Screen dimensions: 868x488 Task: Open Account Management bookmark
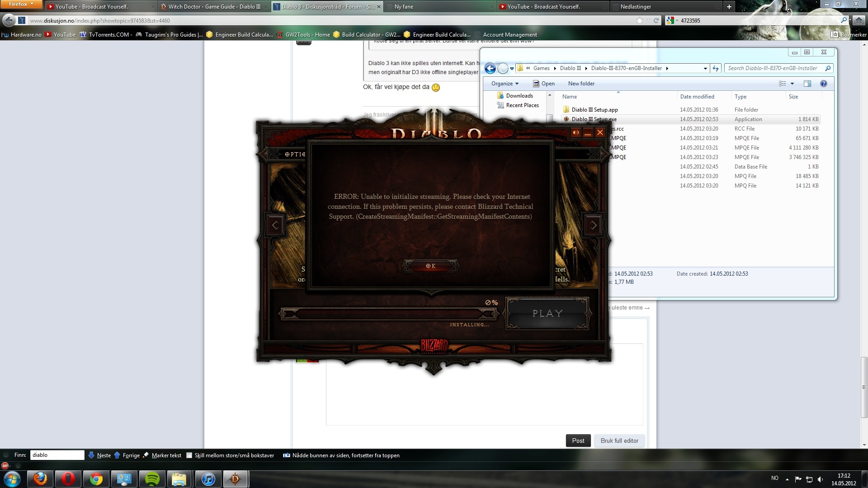505,35
